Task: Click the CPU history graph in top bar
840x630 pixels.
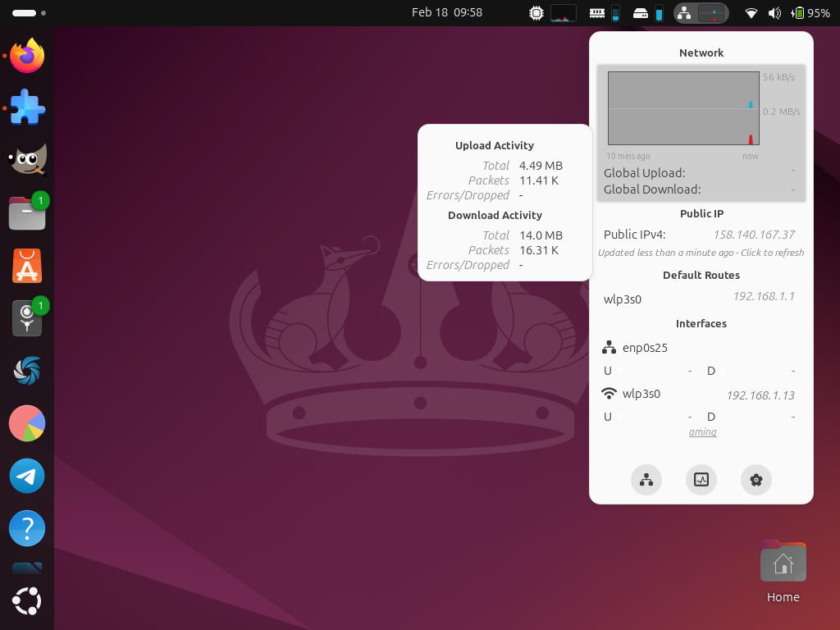Action: [564, 13]
